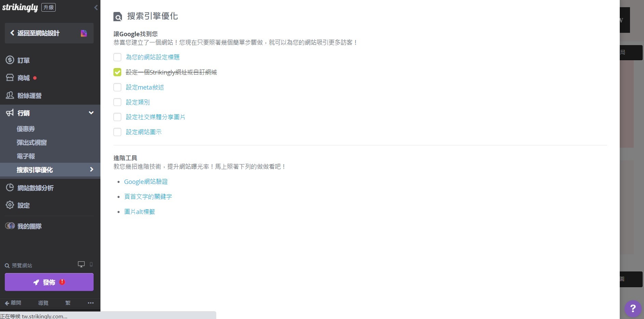The width and height of the screenshot is (644, 319).
Task: Switch to mobile preview phone icon
Action: [91, 265]
